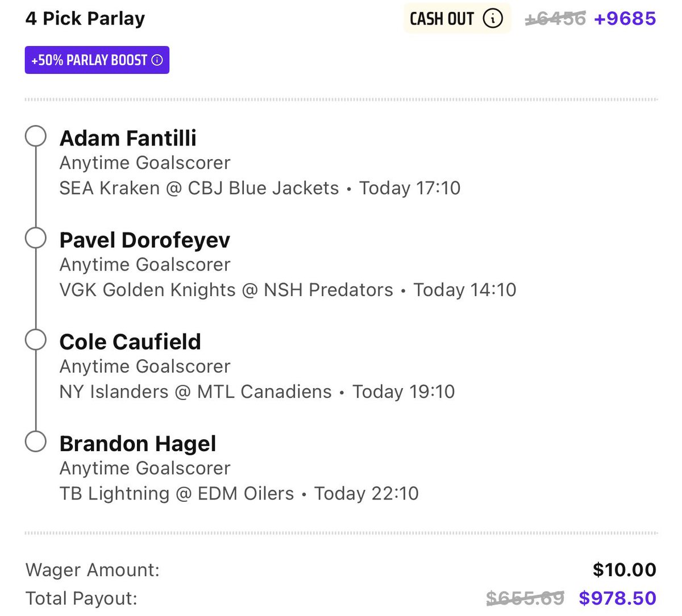The image size is (682, 616).
Task: Click TB Lightning @ EDM Oilers game
Action: (x=177, y=493)
